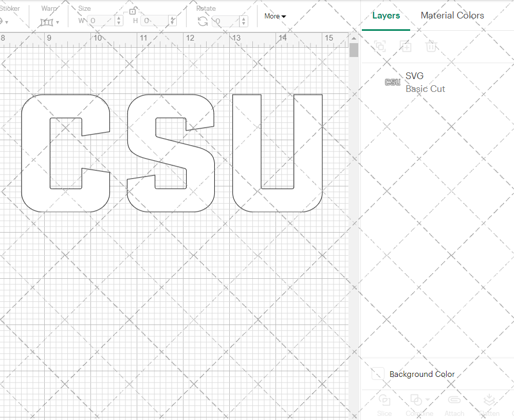
Task: Click the Basic Cut layer label
Action: [425, 89]
